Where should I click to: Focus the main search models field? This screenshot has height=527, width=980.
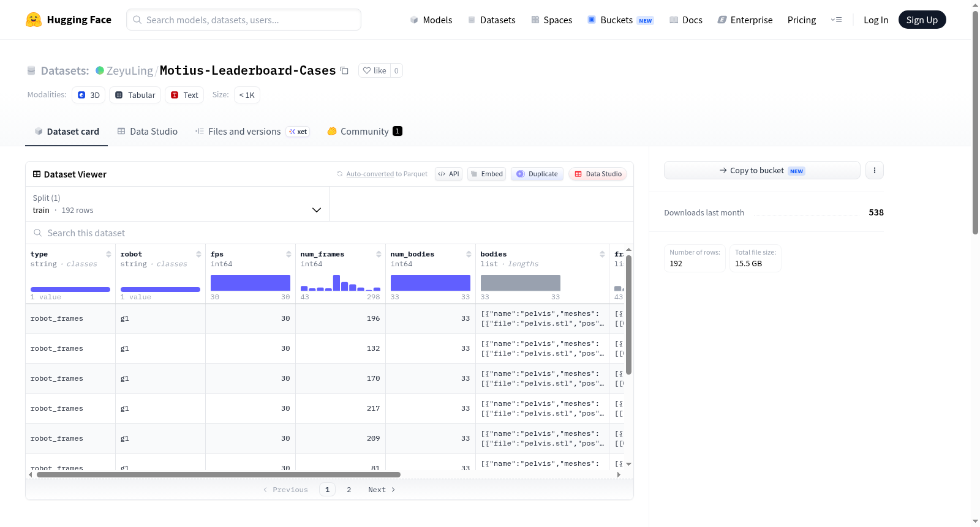(244, 20)
